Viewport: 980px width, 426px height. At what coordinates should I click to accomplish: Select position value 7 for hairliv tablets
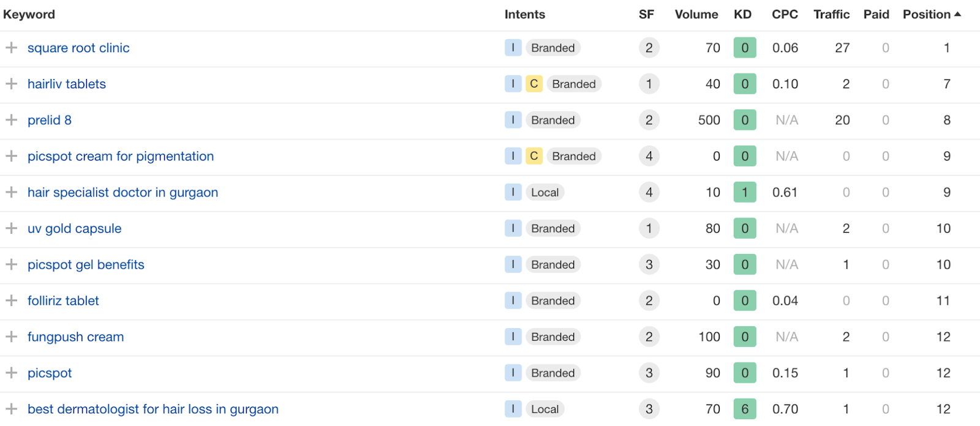click(x=947, y=84)
